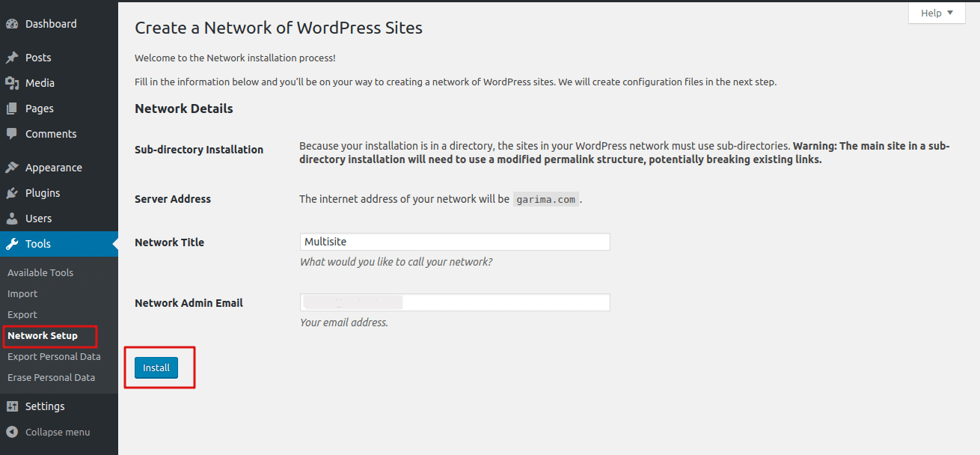The width and height of the screenshot is (980, 455).
Task: Click the Dashboard gauge icon
Action: point(12,24)
